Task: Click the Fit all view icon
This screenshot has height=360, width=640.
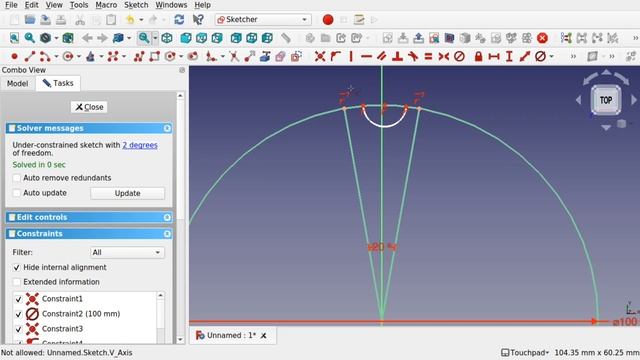Action: click(x=14, y=38)
